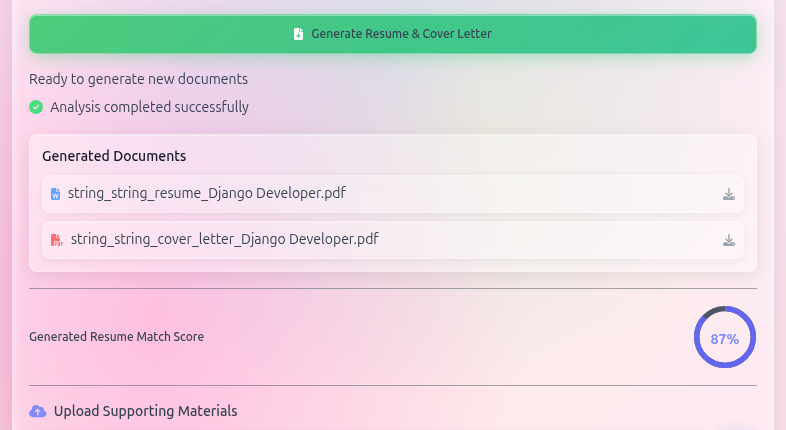Click the purple cloud upload icon
This screenshot has width=786, height=430.
38,411
